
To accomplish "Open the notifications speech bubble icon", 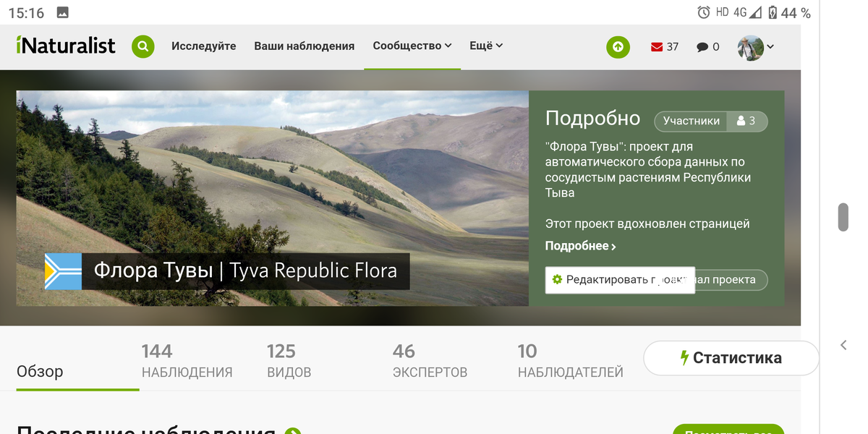I will click(708, 47).
